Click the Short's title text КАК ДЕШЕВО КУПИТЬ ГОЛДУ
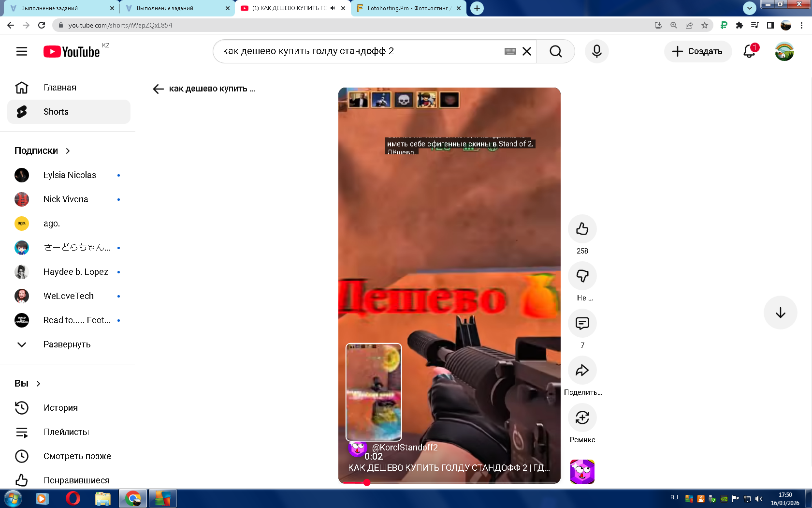Screen dimensions: 812x508 pyautogui.click(x=449, y=468)
